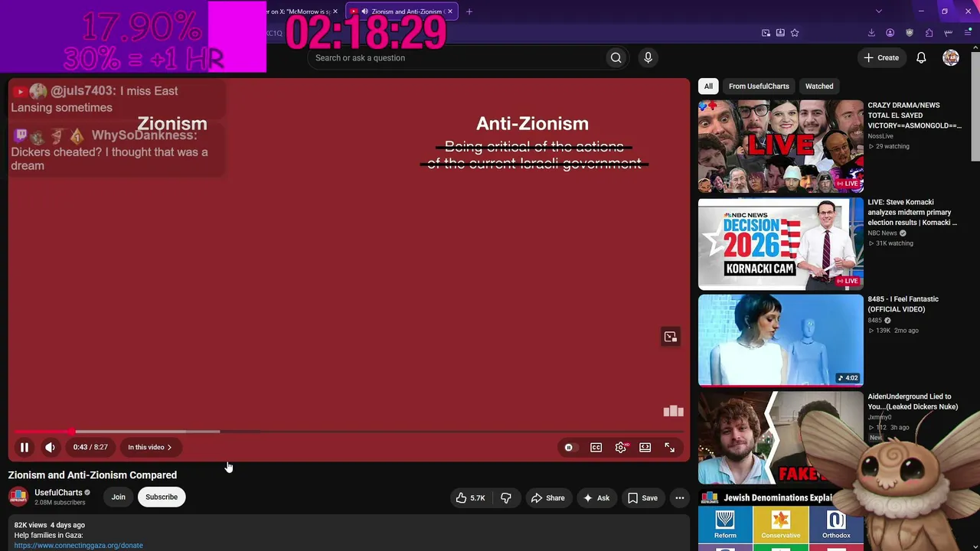This screenshot has width=980, height=551.
Task: Open the browser hamburger menu
Action: [x=968, y=33]
